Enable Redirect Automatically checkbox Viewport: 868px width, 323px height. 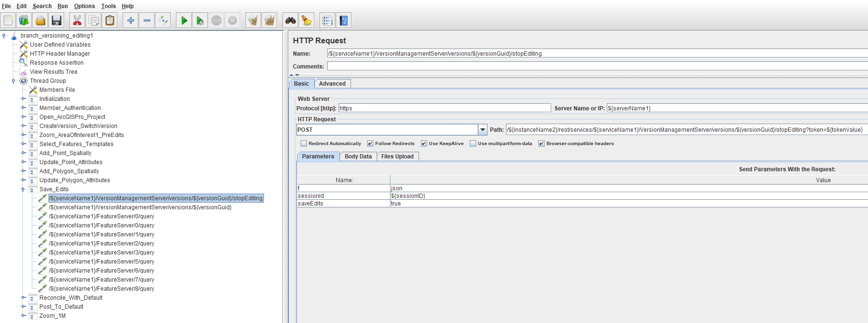[303, 144]
